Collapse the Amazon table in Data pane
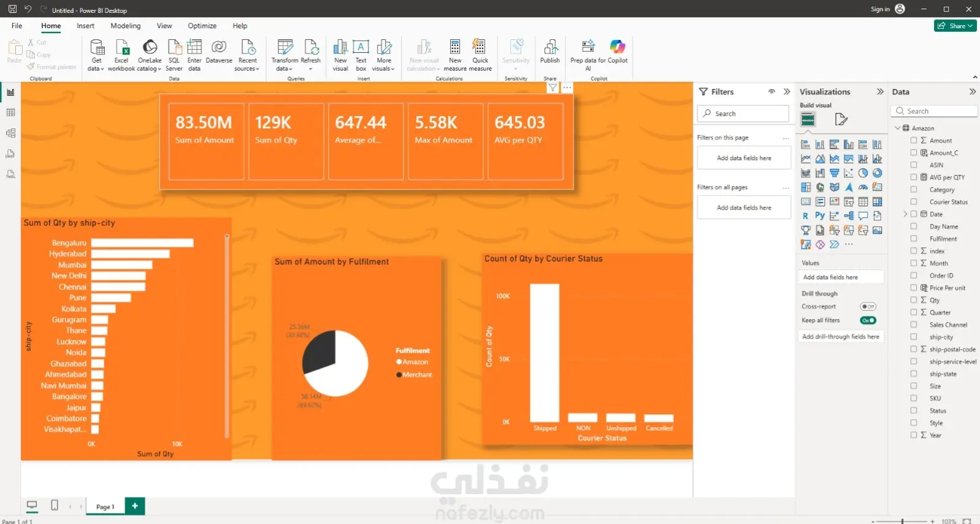The image size is (980, 524). pos(898,128)
